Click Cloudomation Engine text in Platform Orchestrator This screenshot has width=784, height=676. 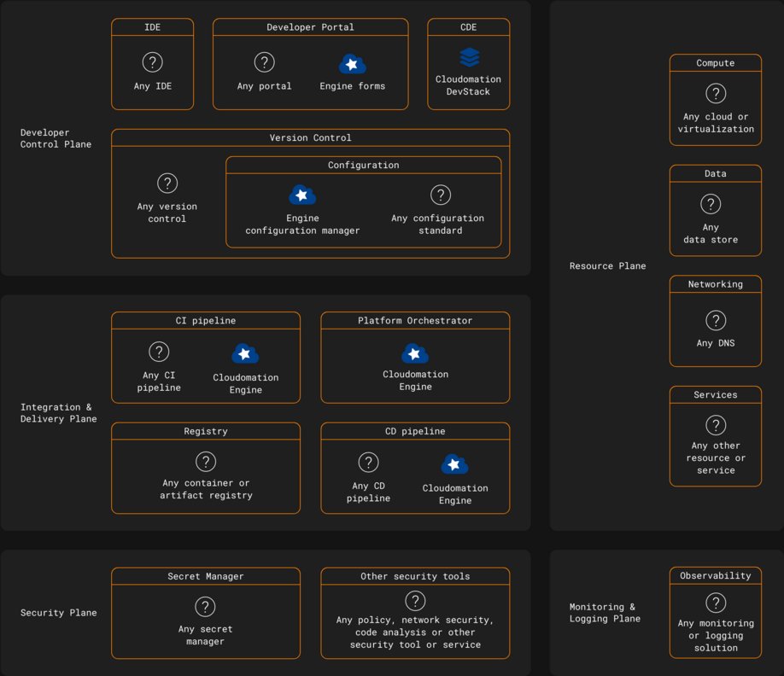click(x=415, y=380)
